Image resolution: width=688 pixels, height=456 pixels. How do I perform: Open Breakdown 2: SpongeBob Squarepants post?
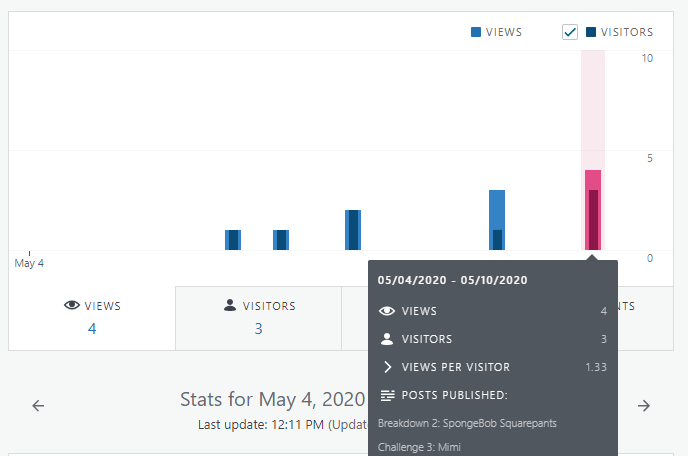point(467,423)
